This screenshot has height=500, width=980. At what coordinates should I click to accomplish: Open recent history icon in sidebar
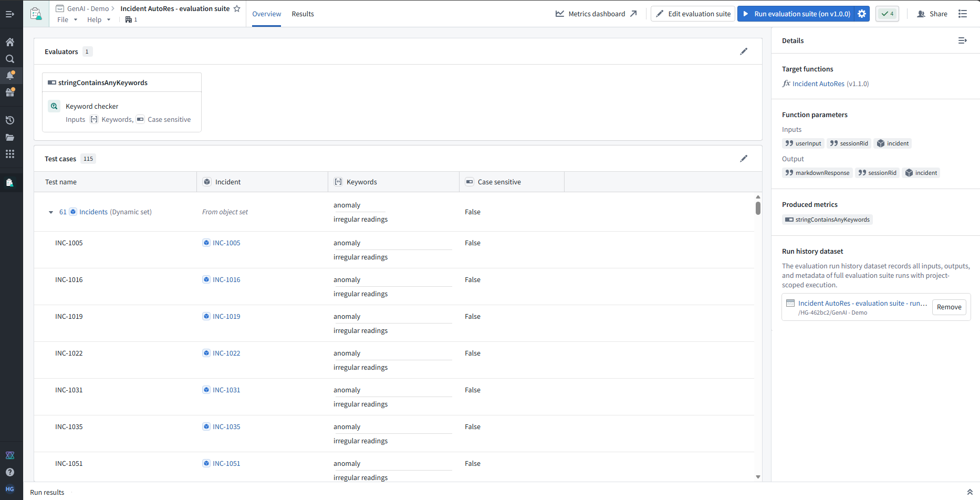click(9, 120)
